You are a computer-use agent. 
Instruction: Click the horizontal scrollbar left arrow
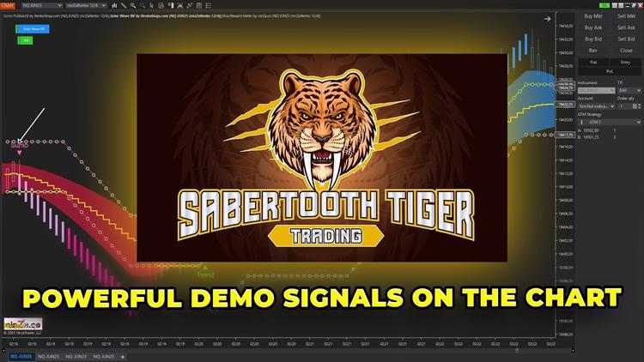click(x=3, y=351)
